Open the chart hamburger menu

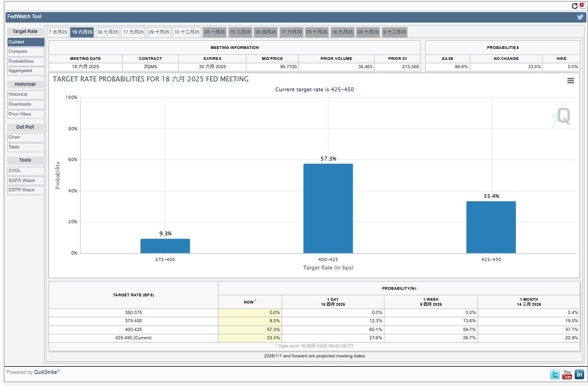click(570, 81)
